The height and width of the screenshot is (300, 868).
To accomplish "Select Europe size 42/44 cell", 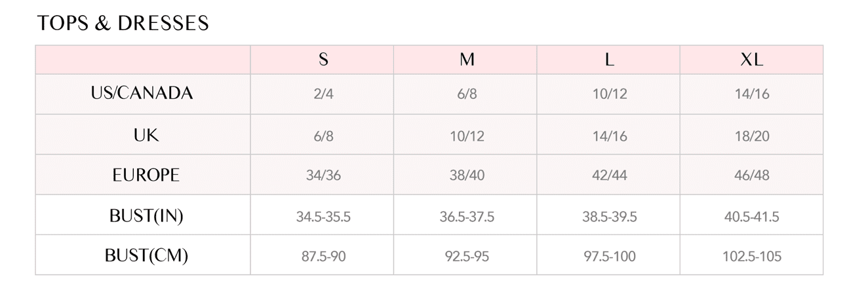I will [x=609, y=176].
